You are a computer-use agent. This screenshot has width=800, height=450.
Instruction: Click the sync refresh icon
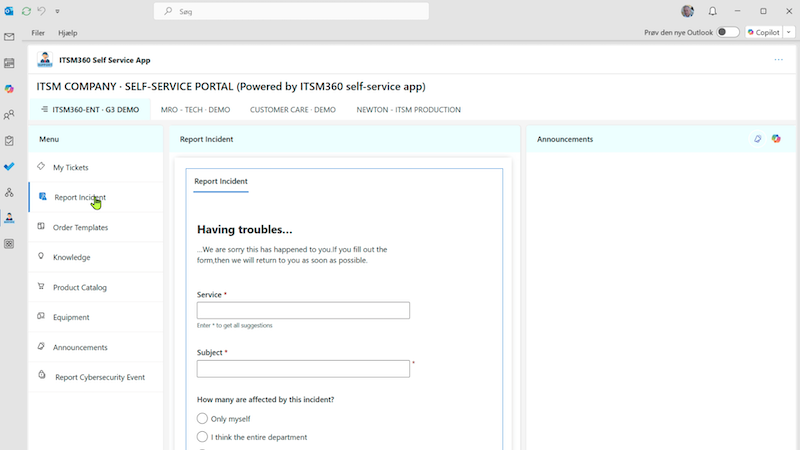[26, 11]
